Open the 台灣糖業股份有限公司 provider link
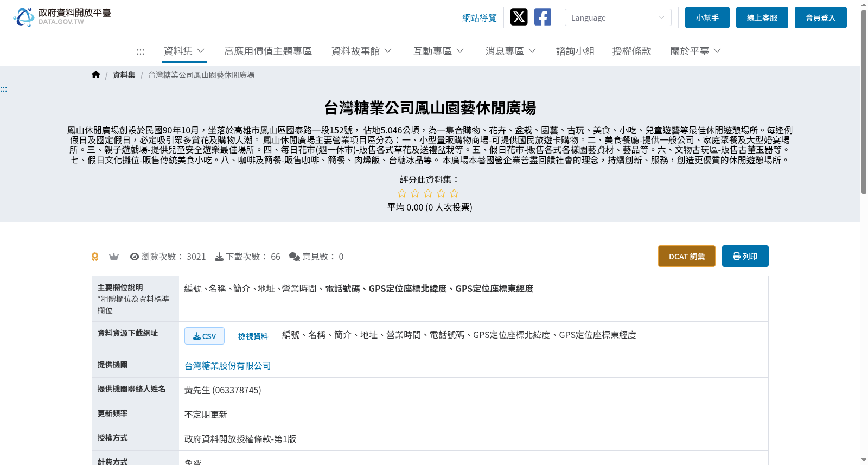Image resolution: width=868 pixels, height=465 pixels. tap(228, 366)
